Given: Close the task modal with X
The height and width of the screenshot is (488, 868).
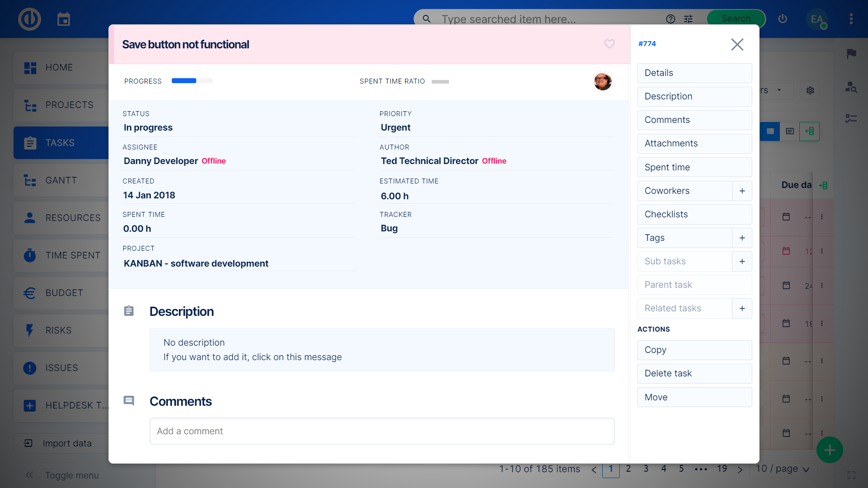Looking at the screenshot, I should click(x=737, y=44).
